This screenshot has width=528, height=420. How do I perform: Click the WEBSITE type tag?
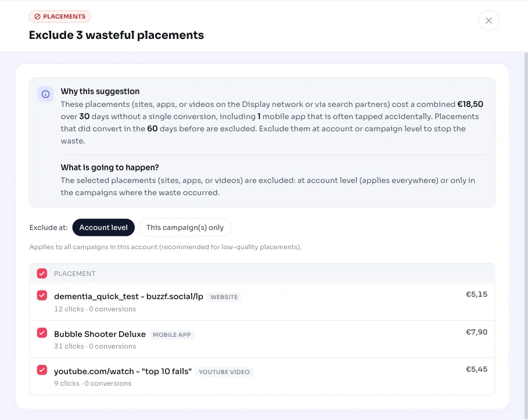(224, 297)
